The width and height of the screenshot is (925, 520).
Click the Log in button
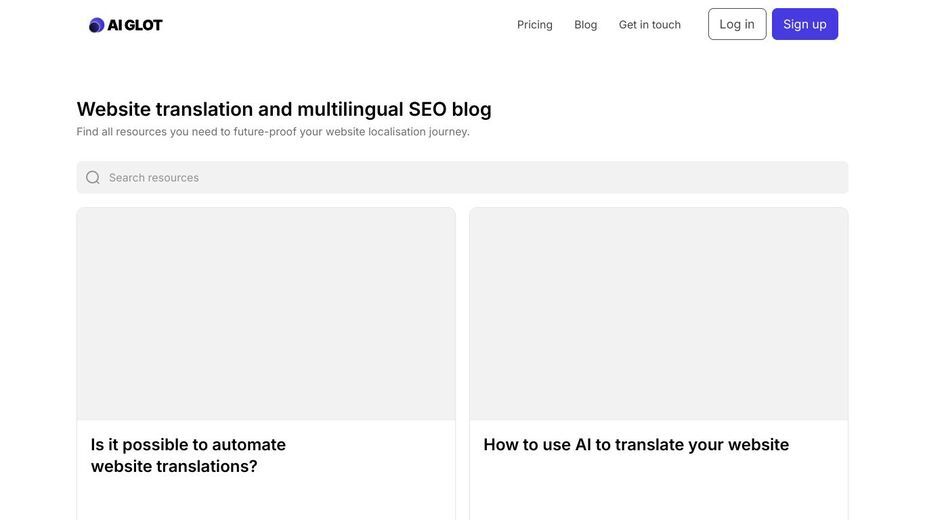tap(737, 24)
